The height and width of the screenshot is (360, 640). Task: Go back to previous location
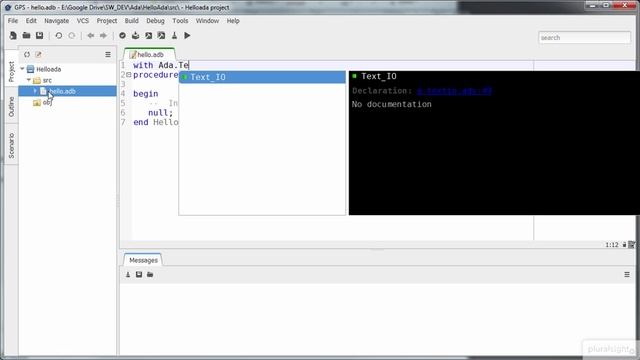(91, 36)
